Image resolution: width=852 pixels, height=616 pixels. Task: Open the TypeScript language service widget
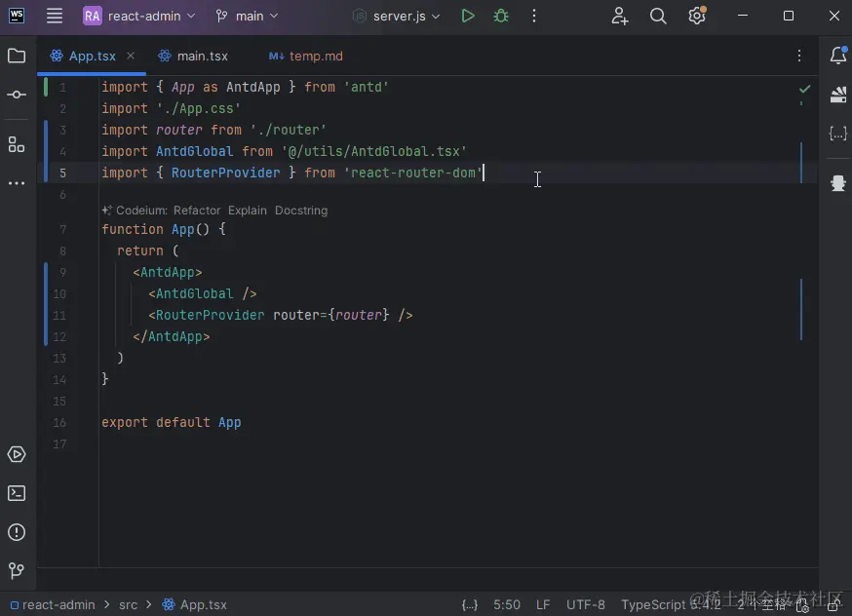671,604
